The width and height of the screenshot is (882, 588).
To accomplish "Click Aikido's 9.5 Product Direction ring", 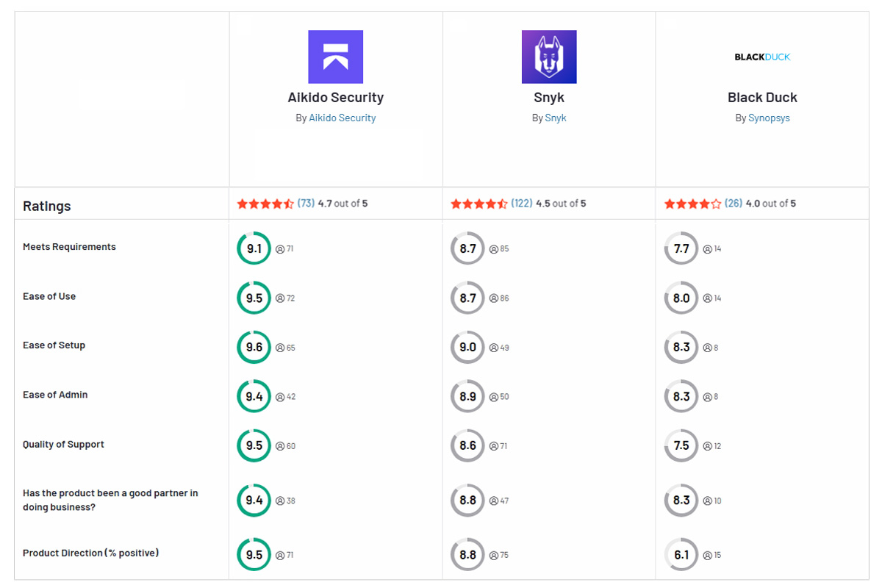I will 254,555.
